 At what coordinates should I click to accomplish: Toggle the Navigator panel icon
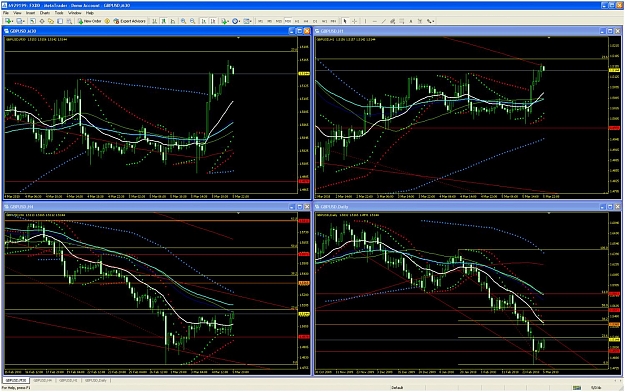click(51, 21)
